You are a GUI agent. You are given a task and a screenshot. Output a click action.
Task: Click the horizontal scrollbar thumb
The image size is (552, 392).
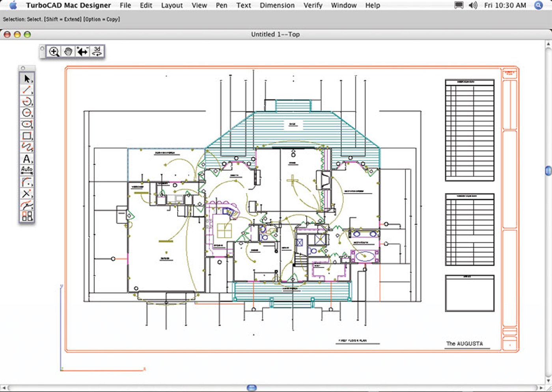coord(252,388)
